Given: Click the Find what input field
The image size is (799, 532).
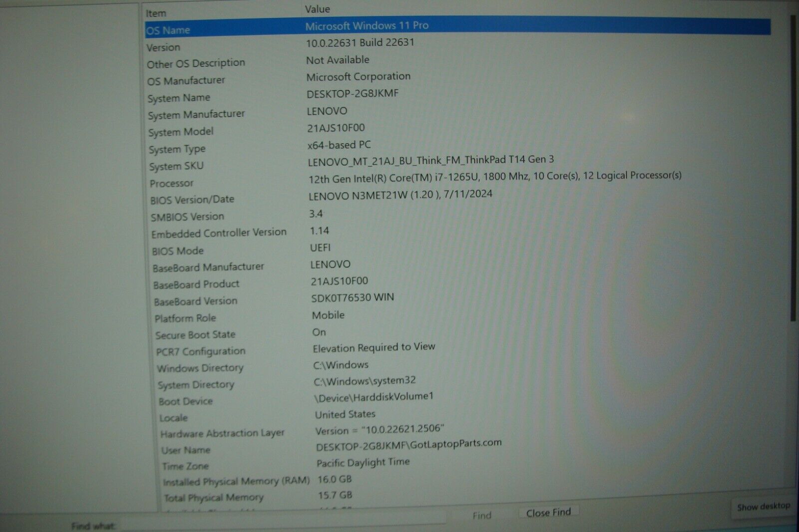Looking at the screenshot, I should (284, 520).
